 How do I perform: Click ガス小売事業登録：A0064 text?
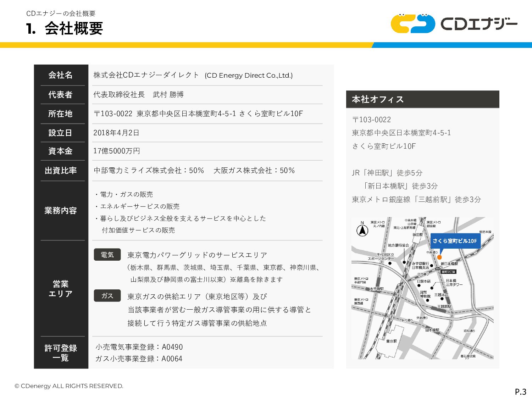[139, 359]
